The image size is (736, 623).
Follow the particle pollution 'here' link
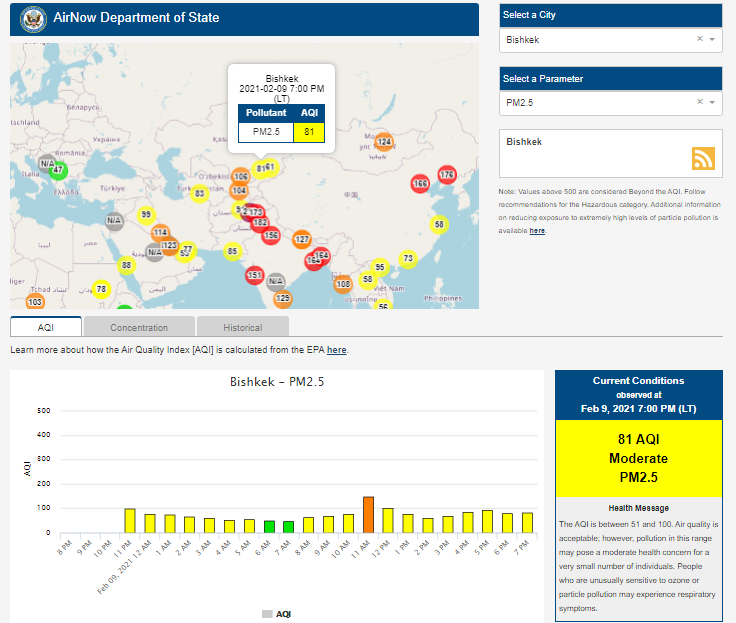537,231
